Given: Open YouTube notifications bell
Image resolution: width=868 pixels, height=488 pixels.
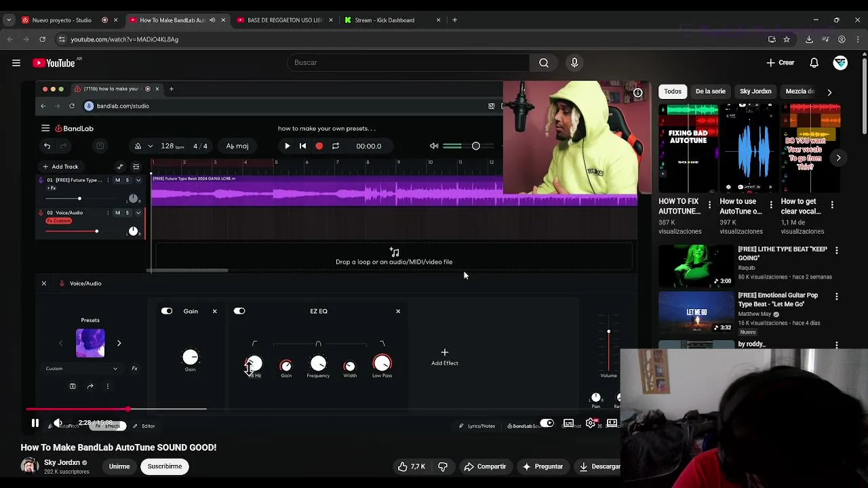Looking at the screenshot, I should coord(814,63).
